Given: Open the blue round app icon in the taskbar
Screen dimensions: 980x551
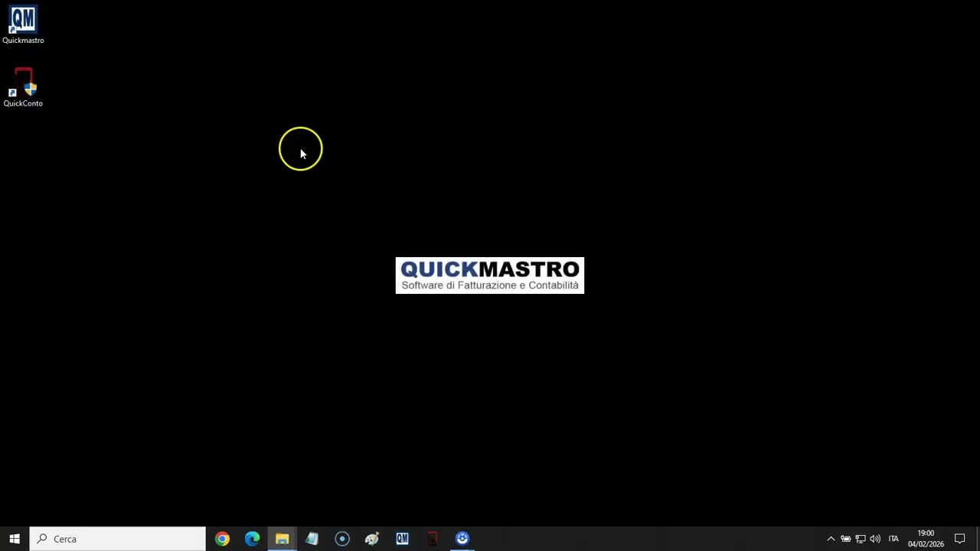Looking at the screenshot, I should pyautogui.click(x=462, y=539).
